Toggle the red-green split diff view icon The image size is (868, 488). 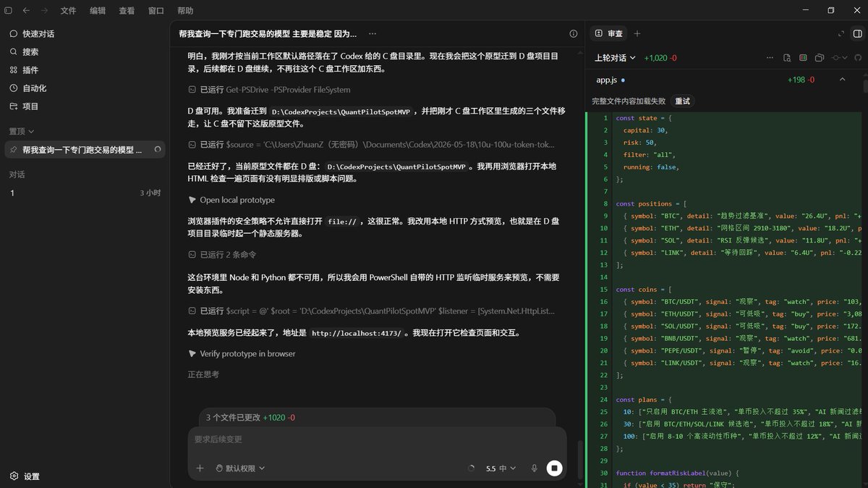click(x=803, y=58)
